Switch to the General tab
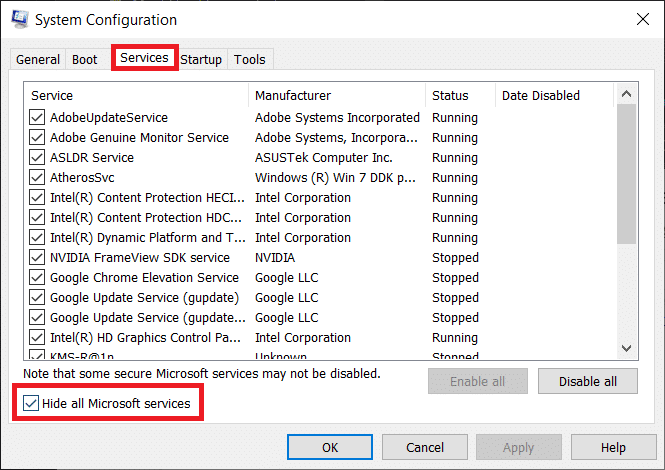The height and width of the screenshot is (470, 665). (38, 60)
